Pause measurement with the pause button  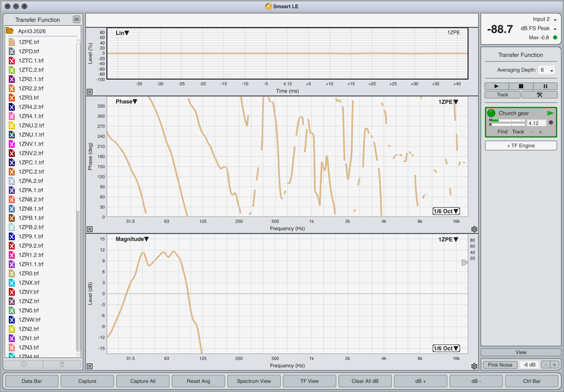pos(545,86)
